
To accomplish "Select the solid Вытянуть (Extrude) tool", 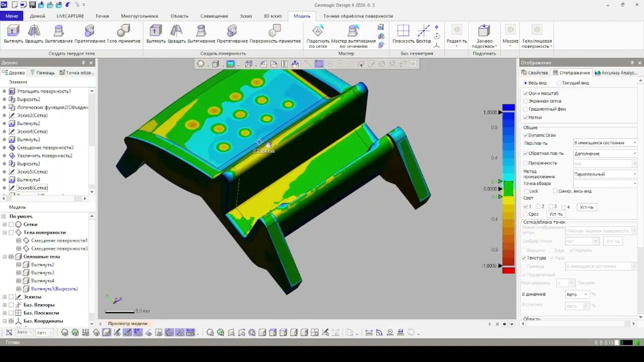I will point(14,34).
